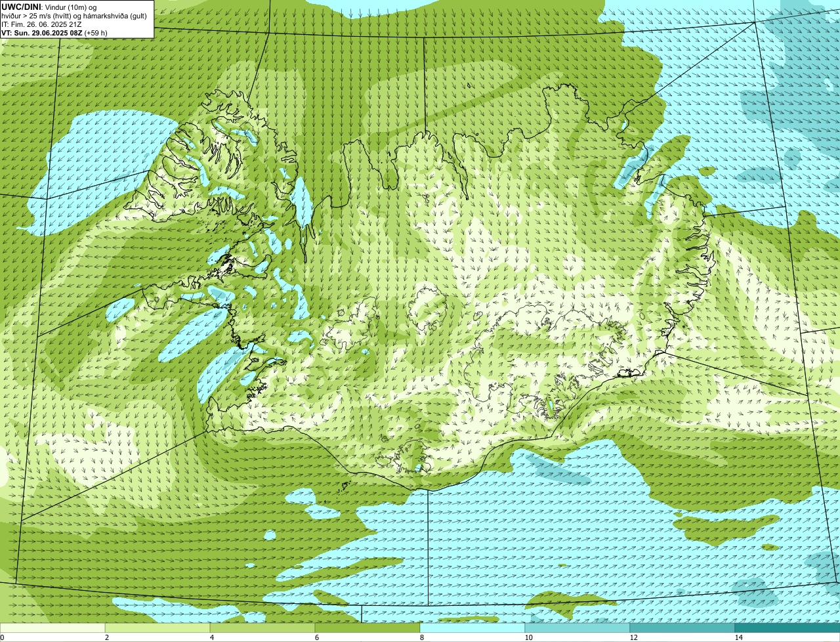Screen dimensions: 840x642
Task: Click the teal 12–14 m/s colour bar segment
Action: click(682, 628)
